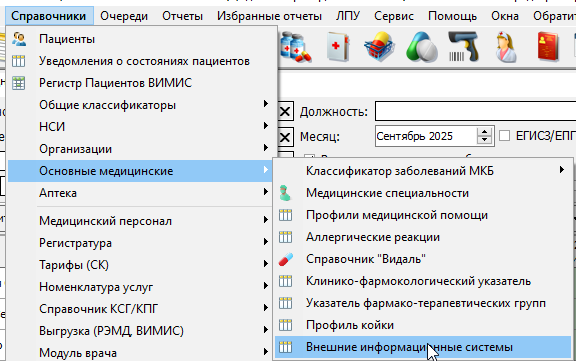This screenshot has height=361, width=576.
Task: Open the Окна menu
Action: tap(505, 16)
